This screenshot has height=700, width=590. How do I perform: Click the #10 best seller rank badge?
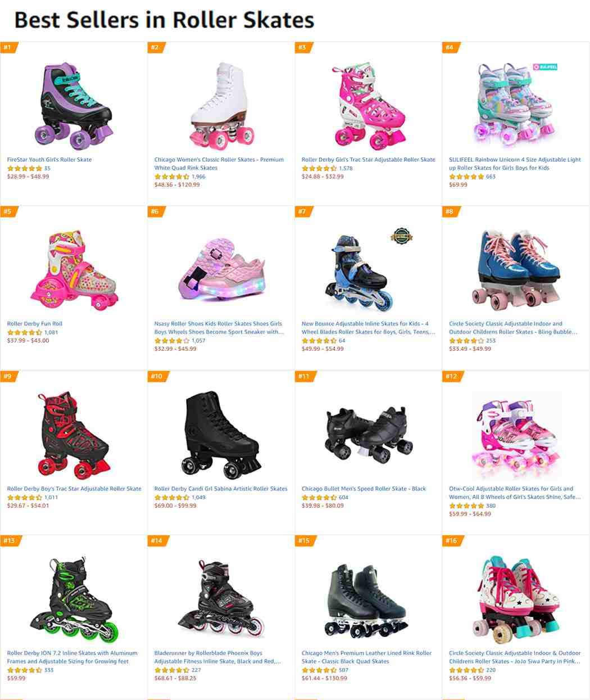(x=157, y=376)
